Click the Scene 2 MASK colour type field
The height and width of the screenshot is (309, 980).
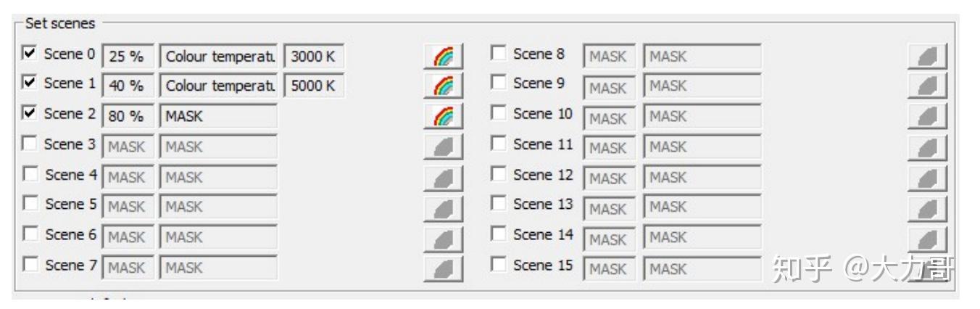click(218, 117)
